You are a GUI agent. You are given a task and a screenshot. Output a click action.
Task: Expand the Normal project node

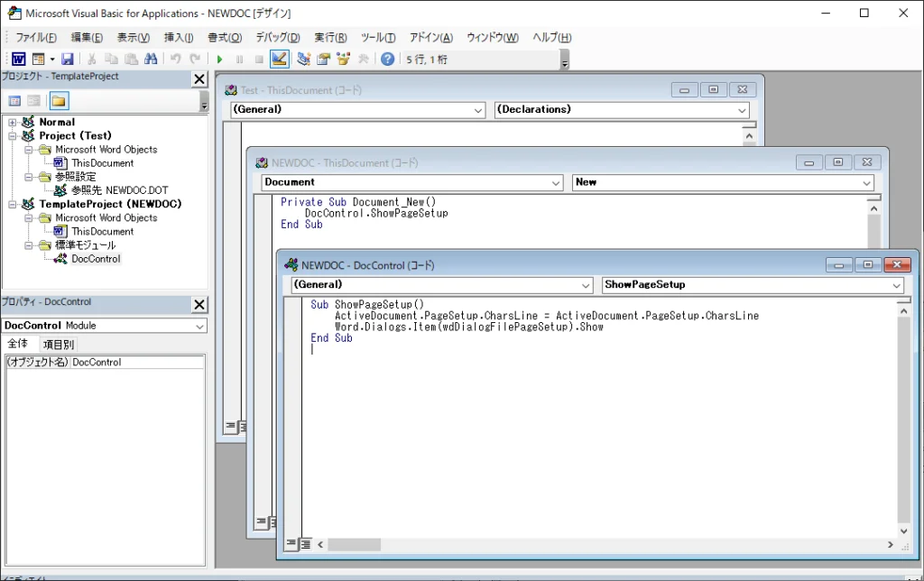tap(12, 122)
